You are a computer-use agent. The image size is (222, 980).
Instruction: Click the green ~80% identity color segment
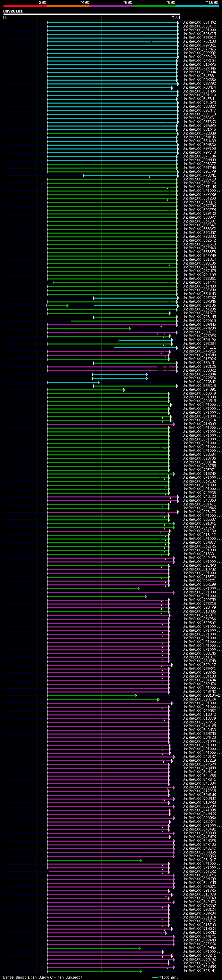click(154, 7)
